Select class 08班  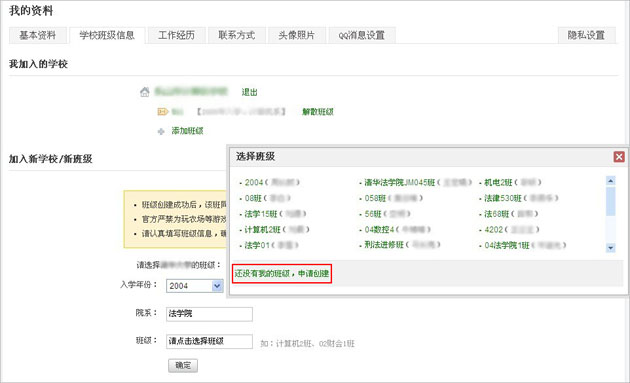[x=253, y=198]
